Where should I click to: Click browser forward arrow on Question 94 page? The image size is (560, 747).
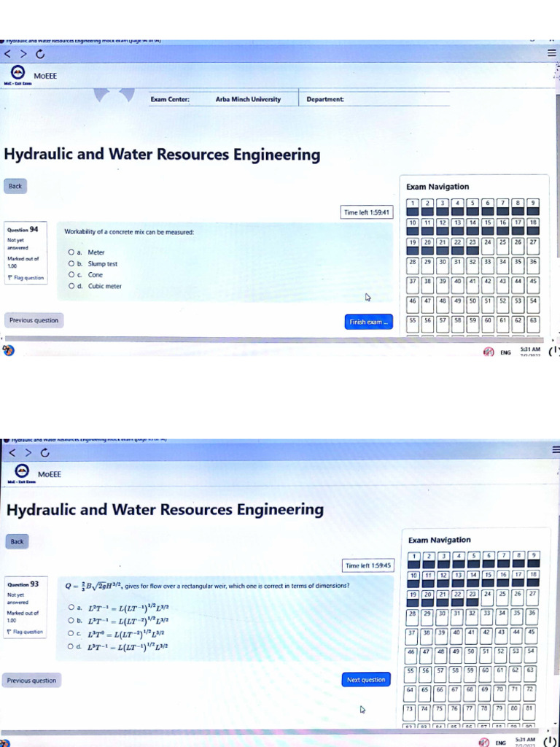pos(23,54)
